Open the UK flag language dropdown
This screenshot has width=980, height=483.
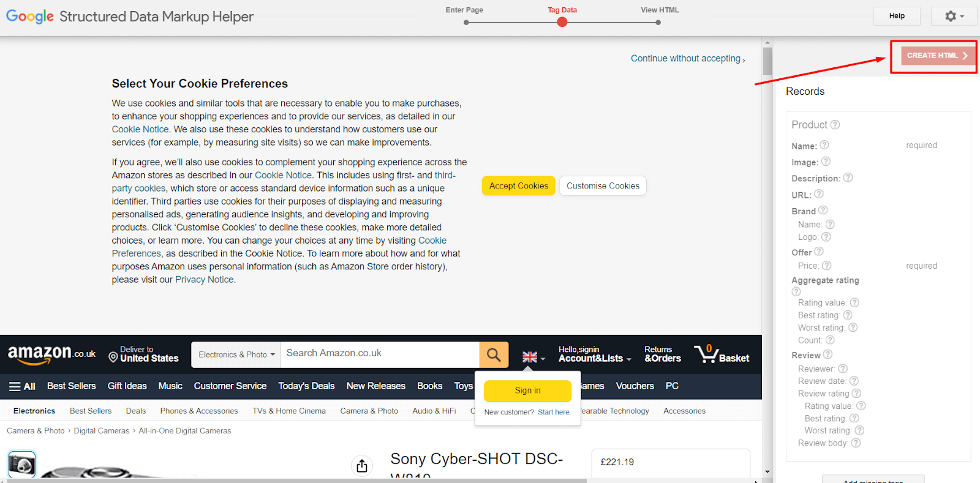(533, 357)
